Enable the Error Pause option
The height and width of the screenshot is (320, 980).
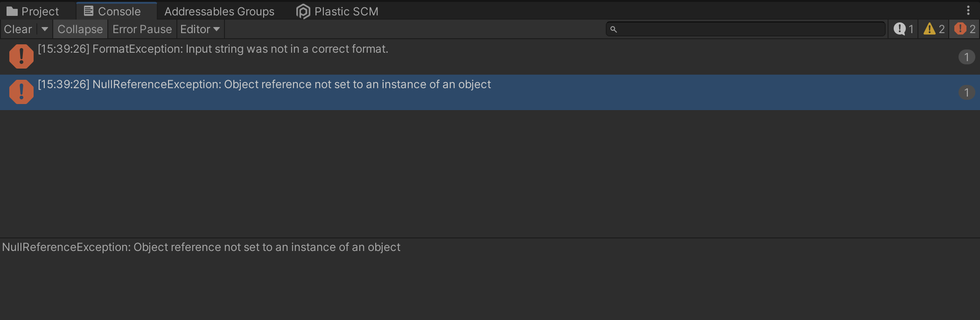(x=142, y=29)
